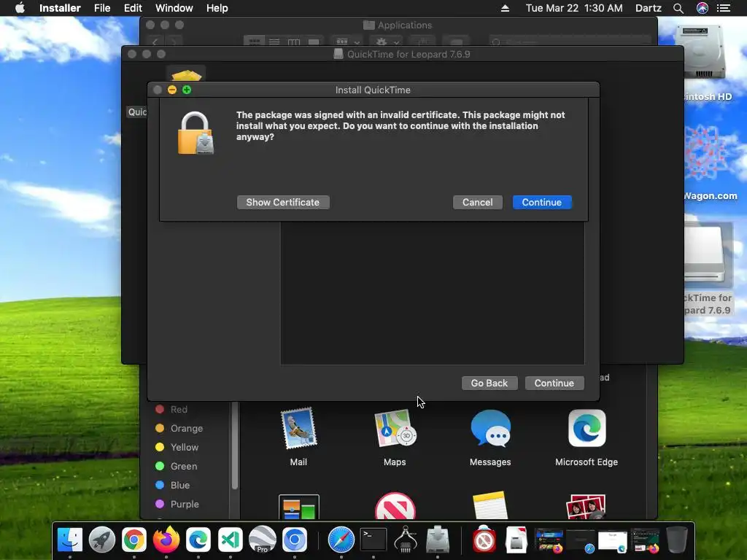Click the Install QuickTime window title
The image size is (747, 560).
(373, 90)
